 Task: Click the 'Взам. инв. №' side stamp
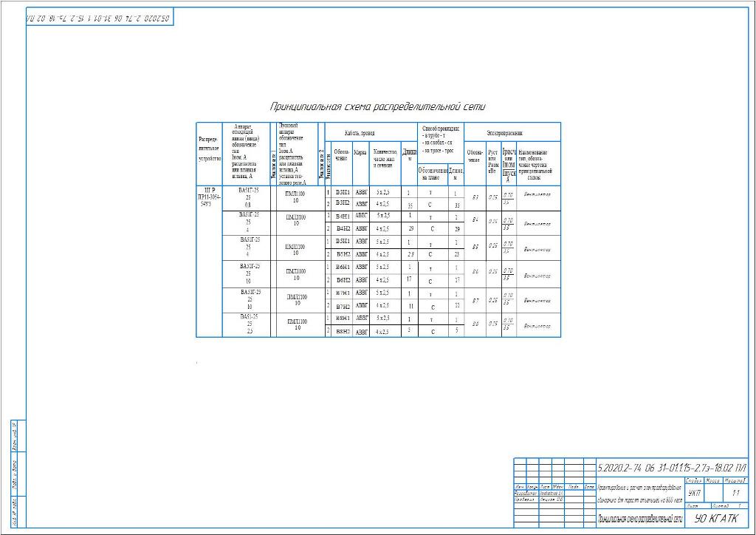[15, 437]
